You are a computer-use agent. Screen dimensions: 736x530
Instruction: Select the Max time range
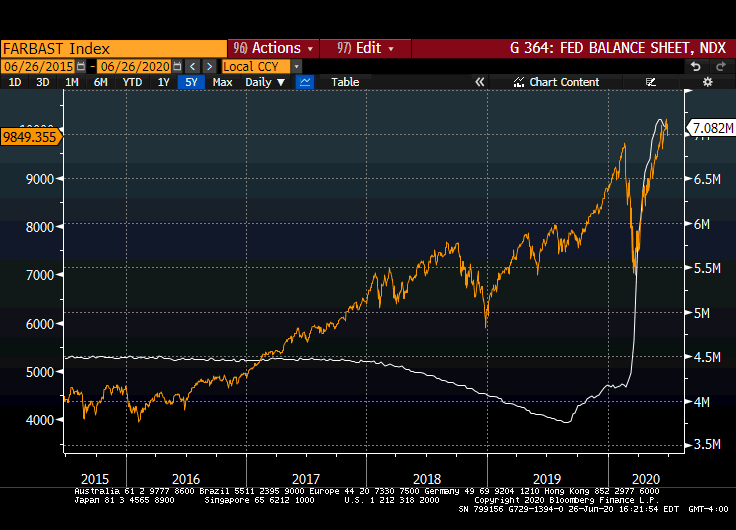tap(222, 82)
